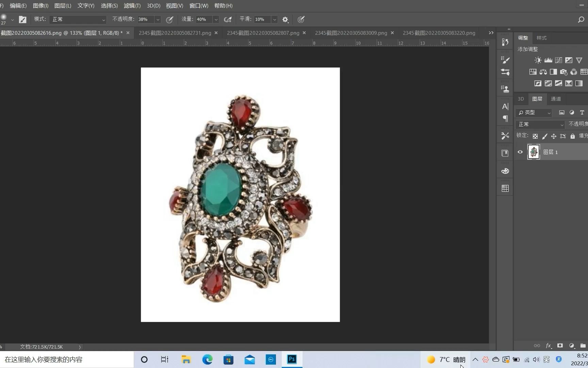588x368 pixels.
Task: Switch to the 样式 tab
Action: [541, 38]
